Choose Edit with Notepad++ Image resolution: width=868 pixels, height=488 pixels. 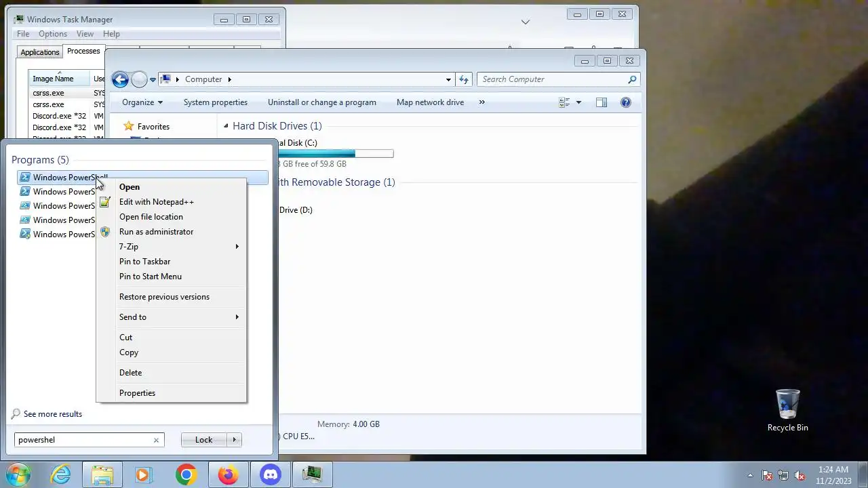coord(171,202)
